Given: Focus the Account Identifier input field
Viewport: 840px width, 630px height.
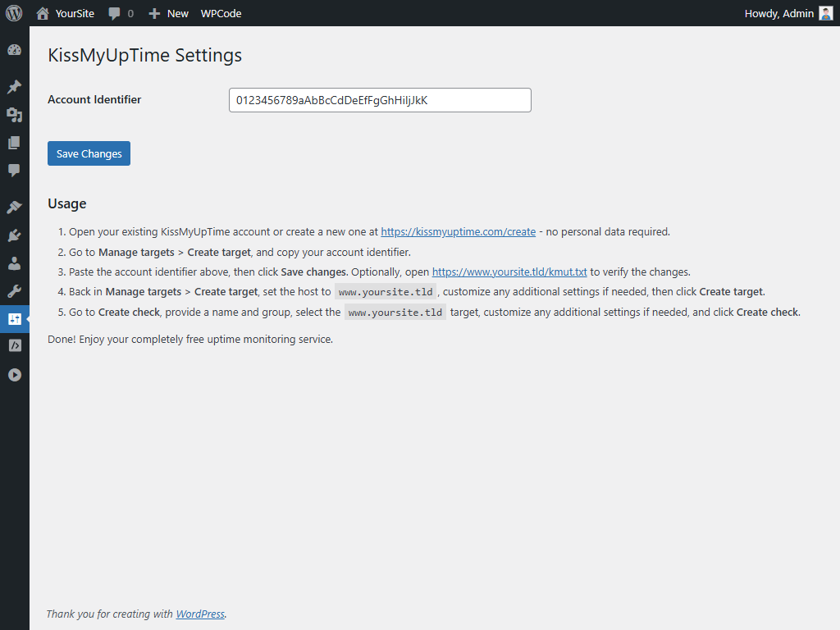Looking at the screenshot, I should pos(380,100).
